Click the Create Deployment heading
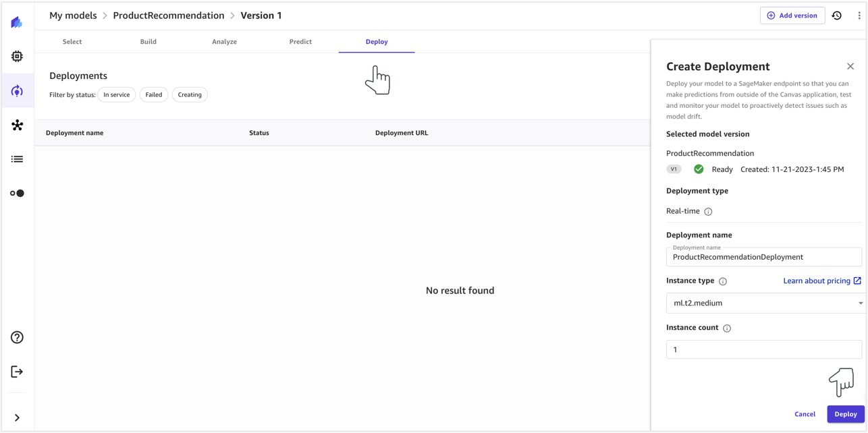 click(717, 67)
